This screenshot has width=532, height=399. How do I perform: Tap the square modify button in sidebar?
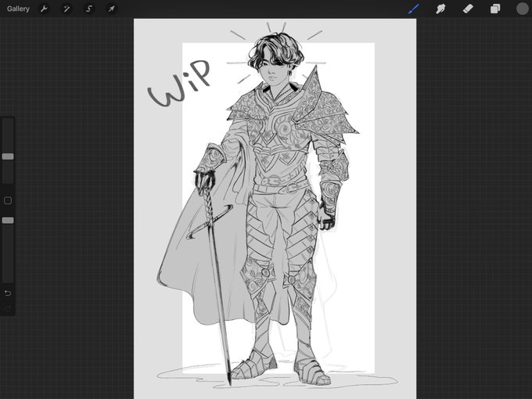coord(8,200)
